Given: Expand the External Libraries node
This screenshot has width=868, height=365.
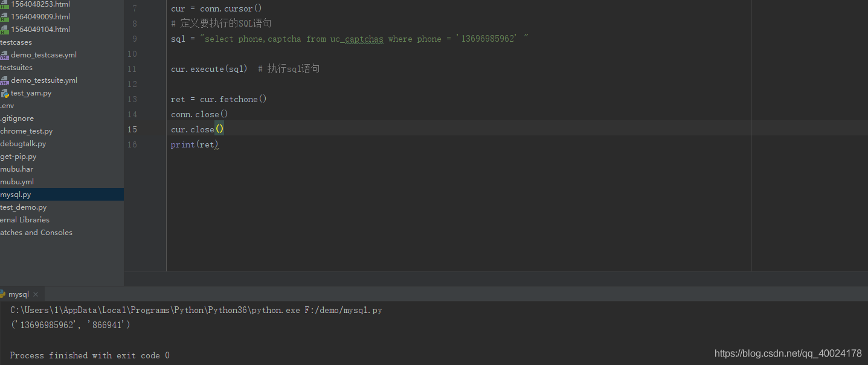Looking at the screenshot, I should [x=25, y=220].
